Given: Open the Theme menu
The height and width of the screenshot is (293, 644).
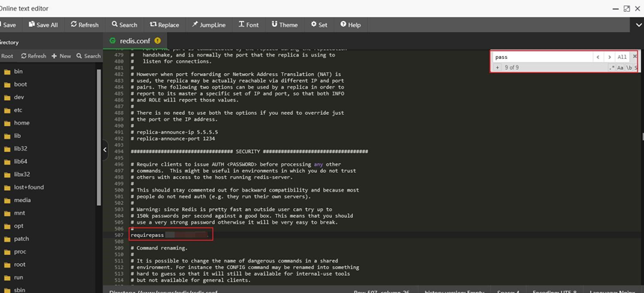Looking at the screenshot, I should pyautogui.click(x=284, y=25).
